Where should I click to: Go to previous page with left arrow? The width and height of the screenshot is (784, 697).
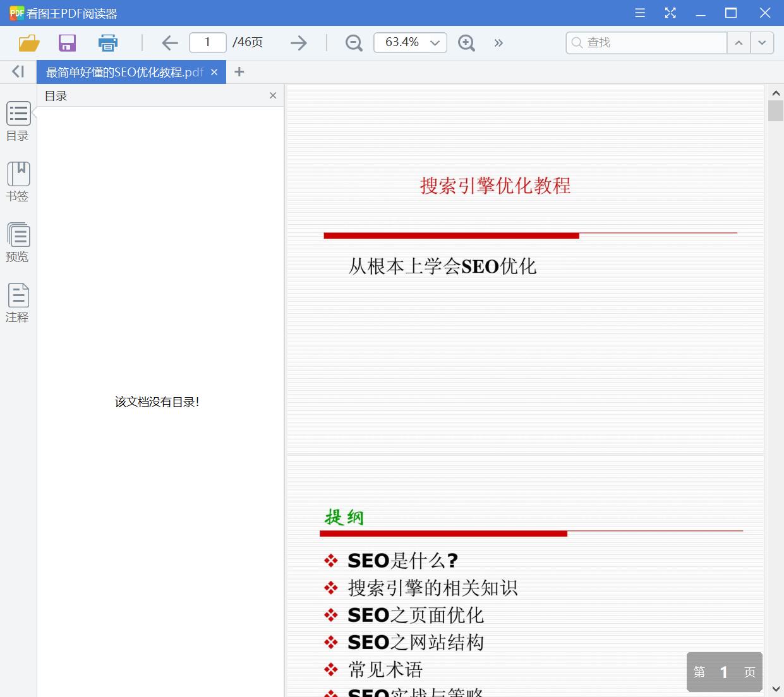[169, 43]
